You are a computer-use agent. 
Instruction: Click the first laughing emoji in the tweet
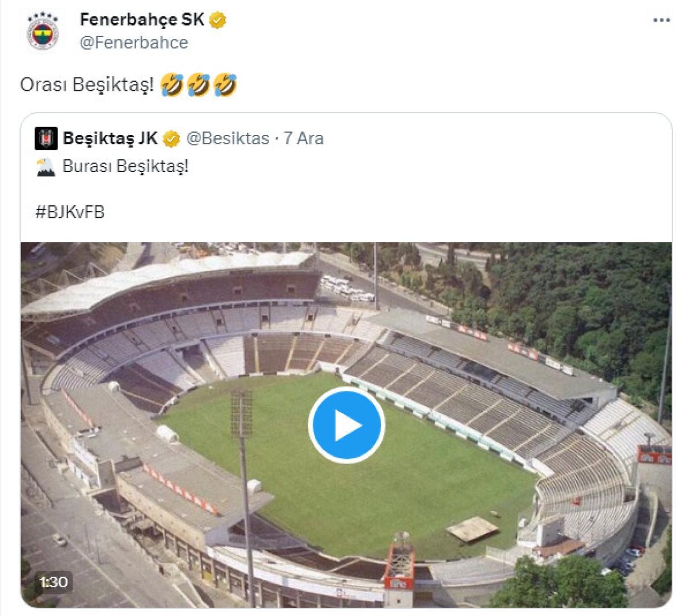tap(172, 85)
